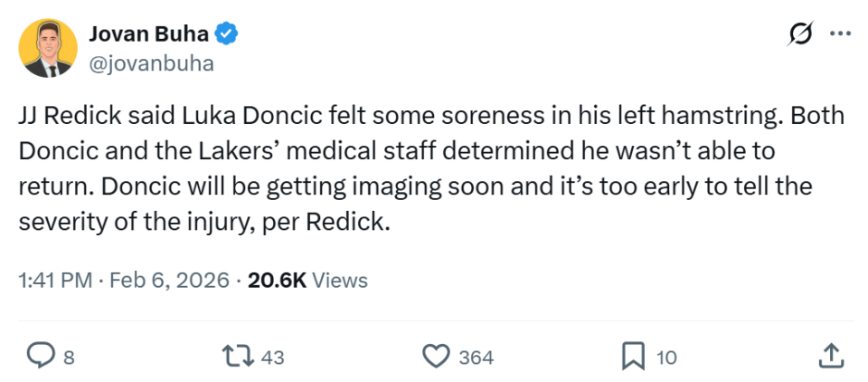The image size is (868, 382).
Task: Click the reply count of 8
Action: 69,358
